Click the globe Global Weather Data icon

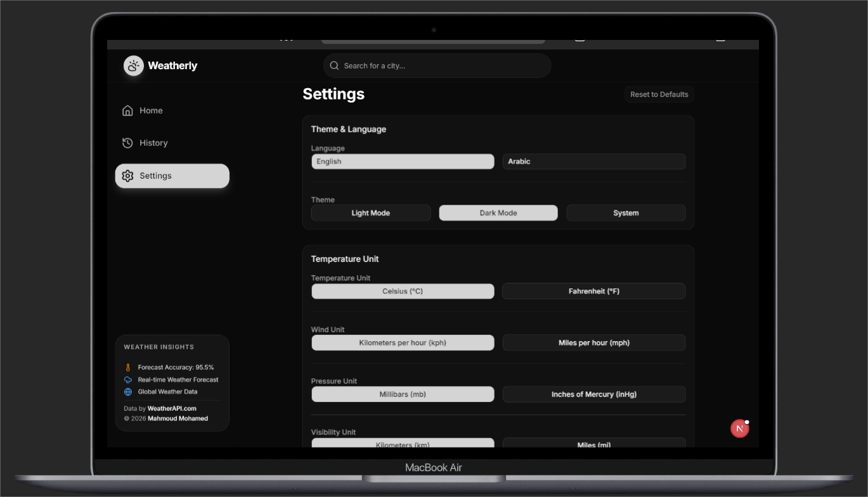point(128,392)
